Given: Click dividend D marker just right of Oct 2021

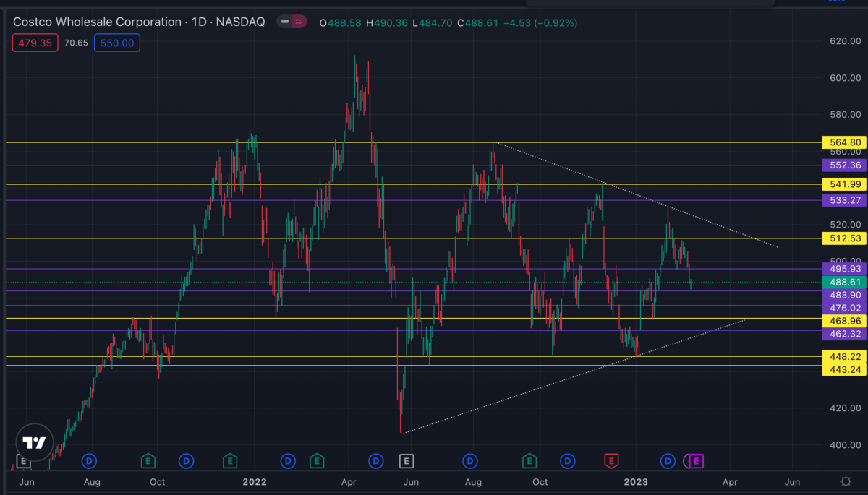Looking at the screenshot, I should [186, 460].
